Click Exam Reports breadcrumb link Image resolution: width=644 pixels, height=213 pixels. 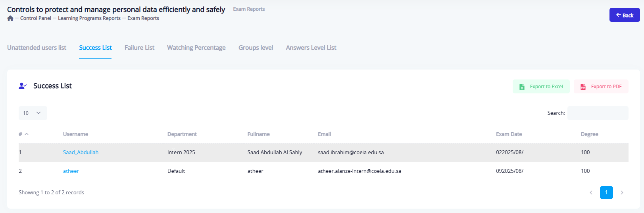143,18
